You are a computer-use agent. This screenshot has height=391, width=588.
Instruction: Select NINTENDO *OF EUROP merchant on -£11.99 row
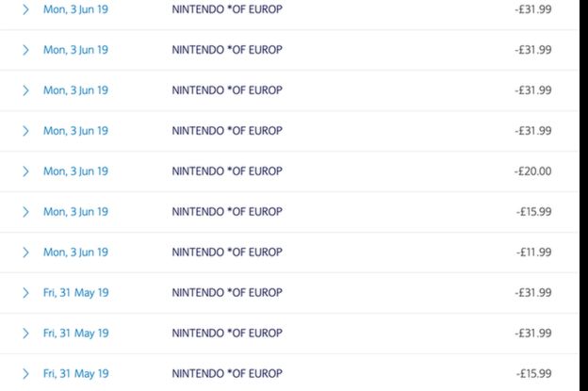click(x=227, y=253)
